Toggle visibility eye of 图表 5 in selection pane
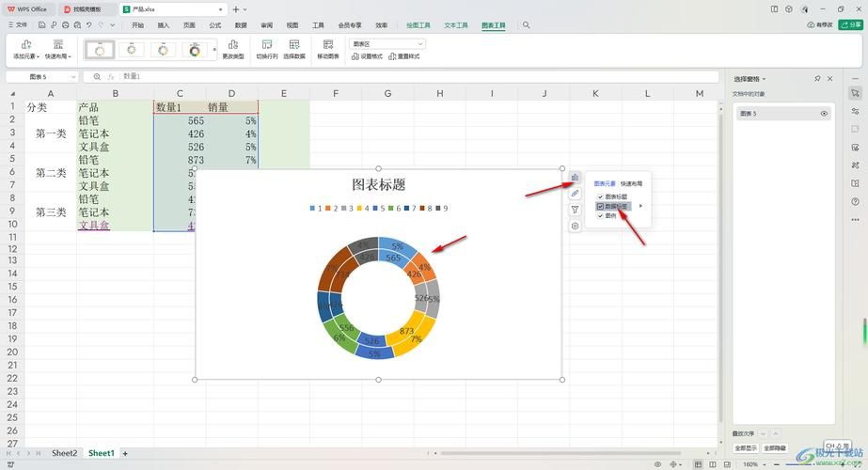868x470 pixels. [824, 114]
